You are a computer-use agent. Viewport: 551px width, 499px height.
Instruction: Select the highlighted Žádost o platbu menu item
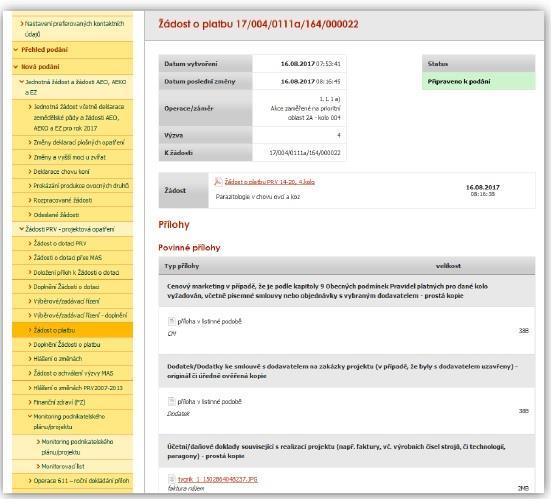coord(72,330)
